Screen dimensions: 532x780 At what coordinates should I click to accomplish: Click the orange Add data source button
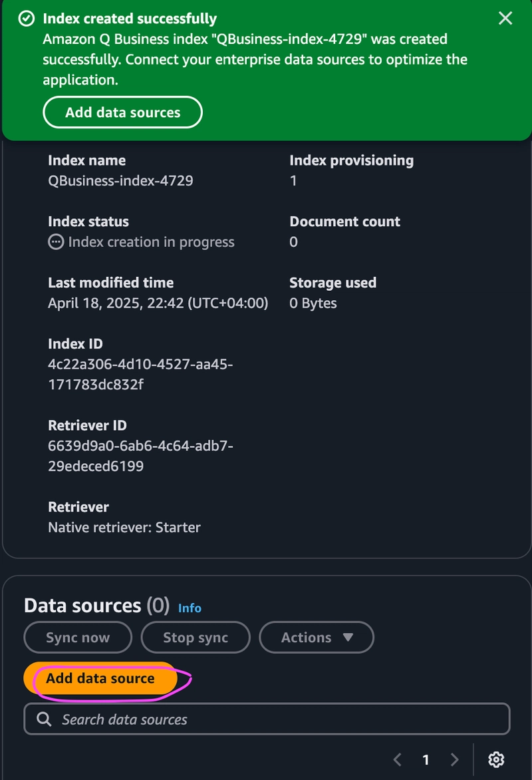[100, 679]
